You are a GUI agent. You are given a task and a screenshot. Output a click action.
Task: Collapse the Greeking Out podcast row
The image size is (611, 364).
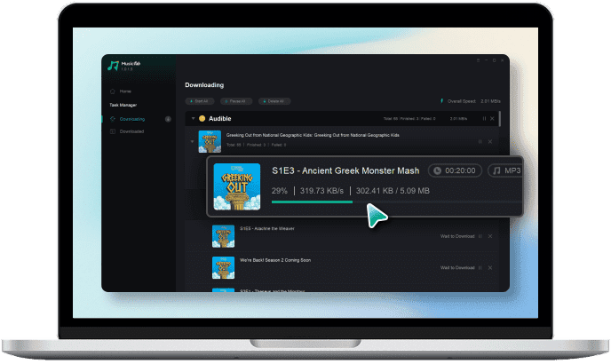pos(192,141)
